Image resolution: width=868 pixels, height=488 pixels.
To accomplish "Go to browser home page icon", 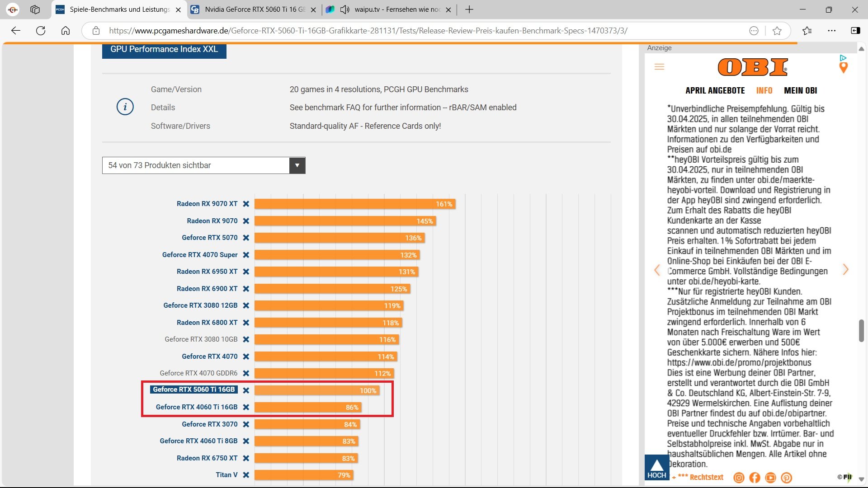I will click(x=66, y=31).
